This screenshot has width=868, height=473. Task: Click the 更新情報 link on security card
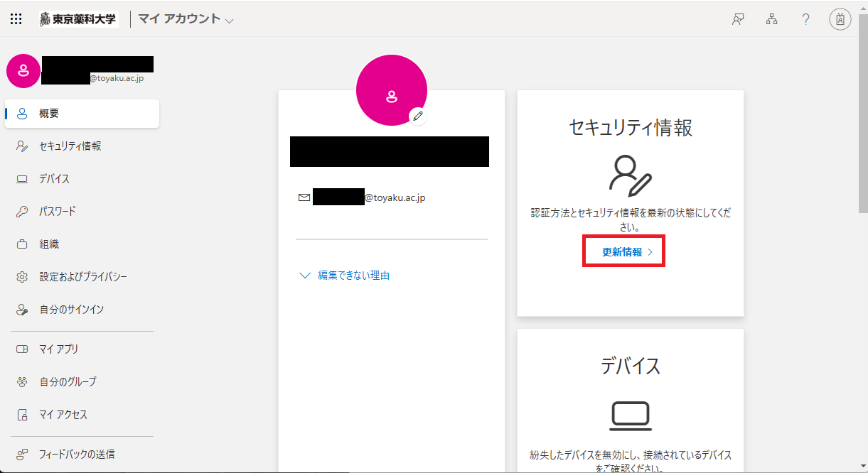coord(623,252)
